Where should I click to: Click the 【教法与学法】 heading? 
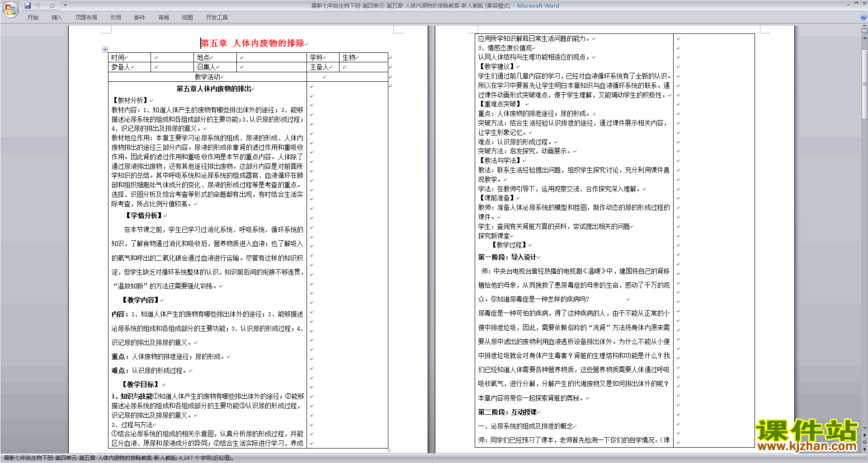point(500,160)
